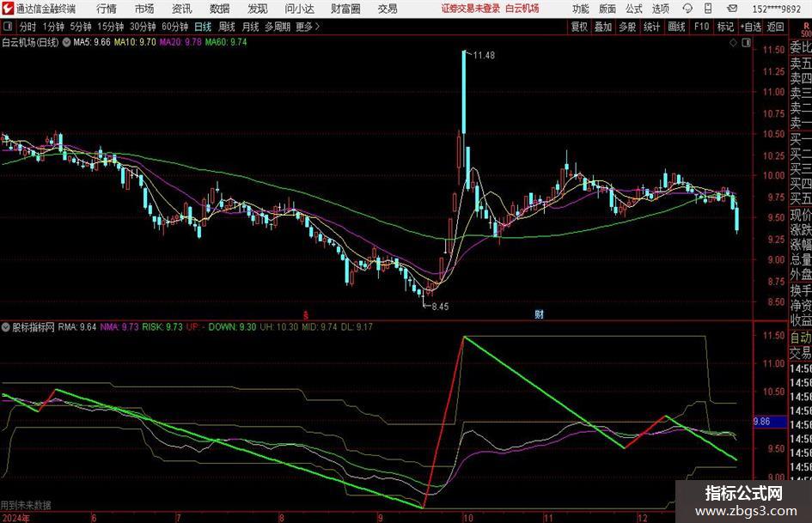
Task: Click the +自选 add to watchlist button
Action: coord(750,27)
